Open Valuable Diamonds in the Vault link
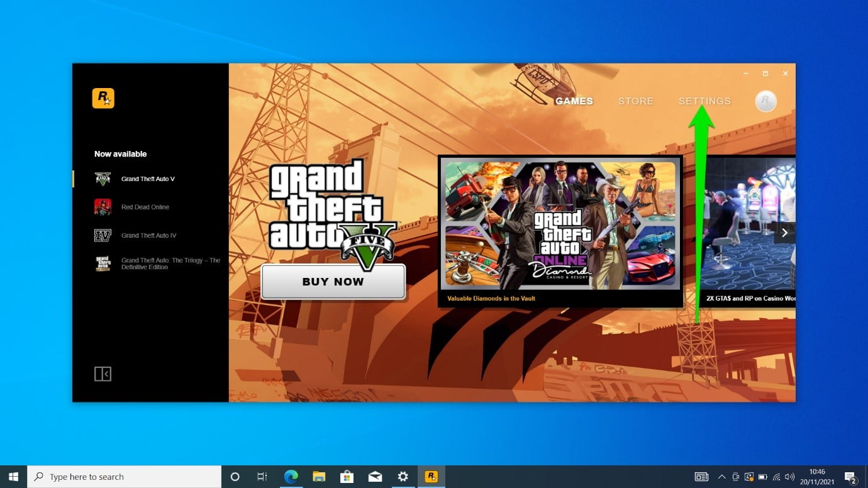This screenshot has height=488, width=868. point(491,298)
